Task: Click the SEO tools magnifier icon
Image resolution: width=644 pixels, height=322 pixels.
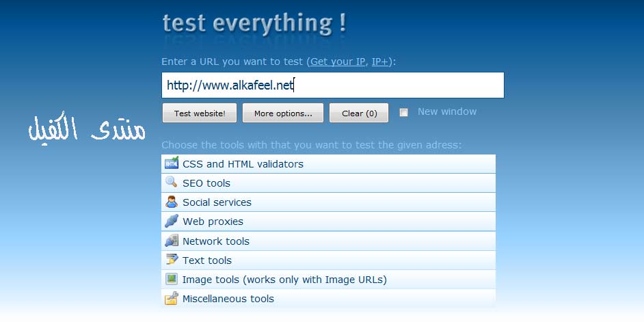Action: pyautogui.click(x=171, y=183)
